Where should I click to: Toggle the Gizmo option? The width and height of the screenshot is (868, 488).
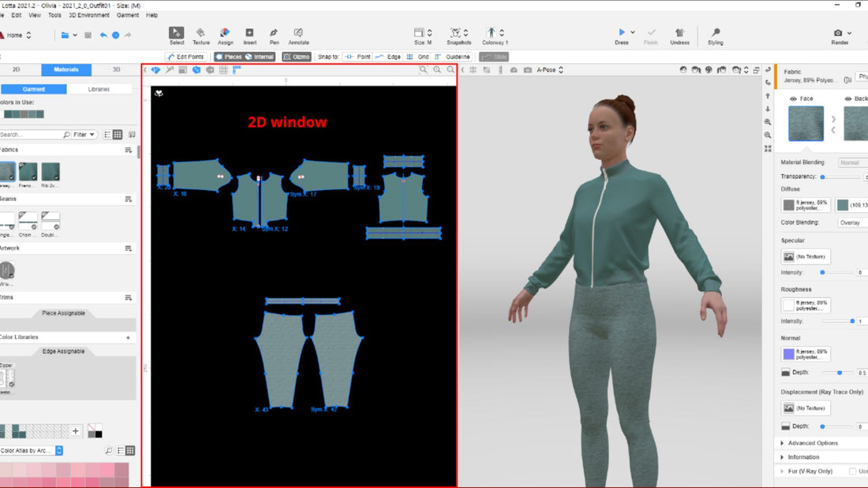pyautogui.click(x=297, y=57)
